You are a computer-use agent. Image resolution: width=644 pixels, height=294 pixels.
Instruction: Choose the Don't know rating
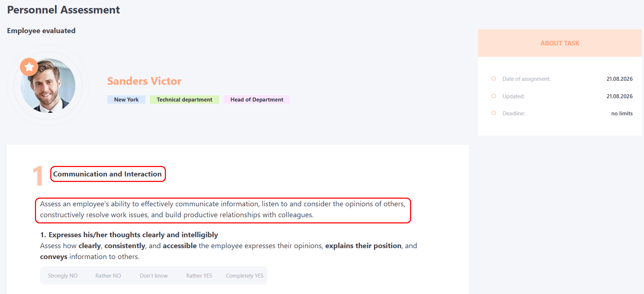pyautogui.click(x=154, y=276)
